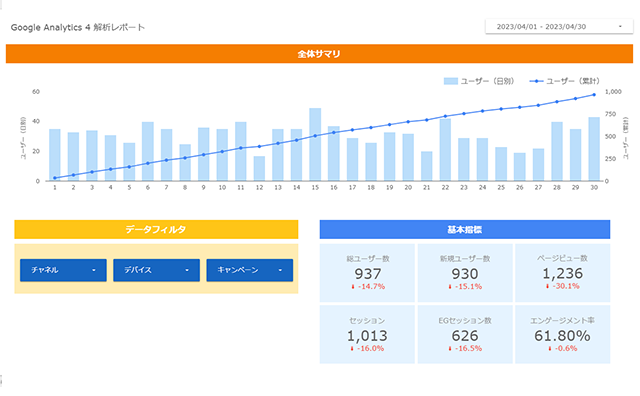Select the EGセッション数 626 scorecard value
Screen dimensions: 640x396
coord(465,336)
